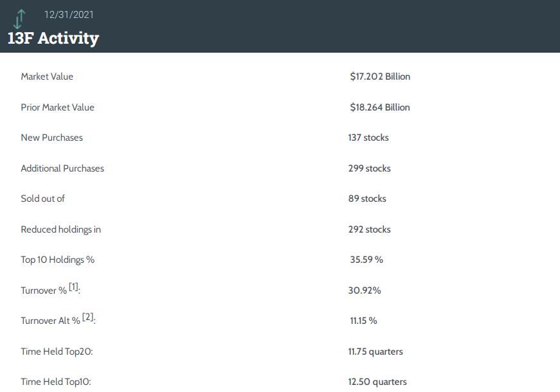Click the $17.202 Billion value

tap(380, 76)
